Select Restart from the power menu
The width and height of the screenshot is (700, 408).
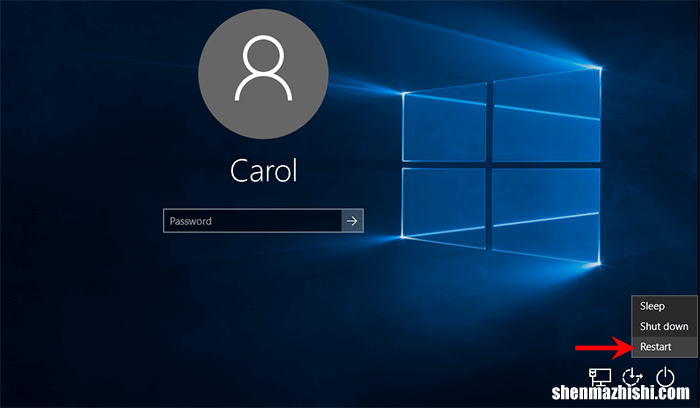(664, 347)
